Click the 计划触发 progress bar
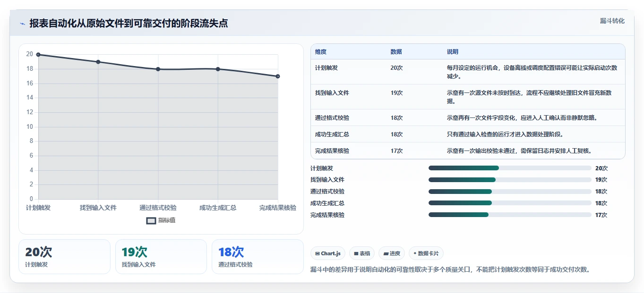Image resolution: width=644 pixels, height=293 pixels. [510, 168]
